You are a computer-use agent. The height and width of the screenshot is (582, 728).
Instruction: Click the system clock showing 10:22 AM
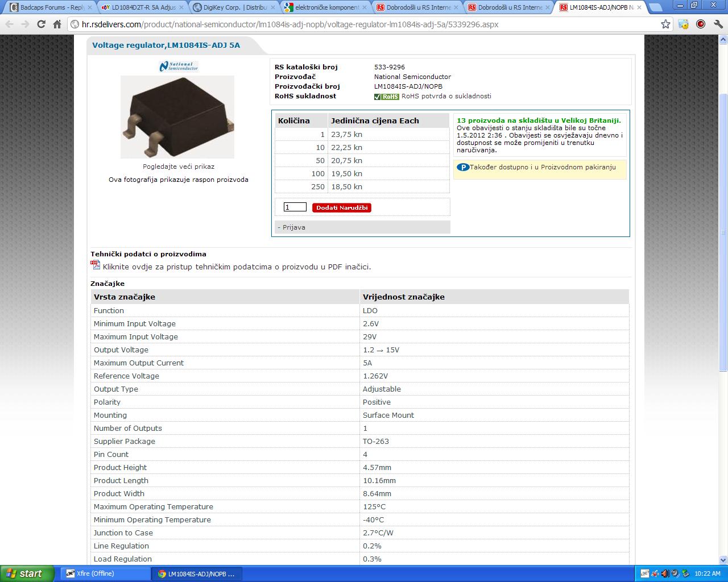pos(708,573)
